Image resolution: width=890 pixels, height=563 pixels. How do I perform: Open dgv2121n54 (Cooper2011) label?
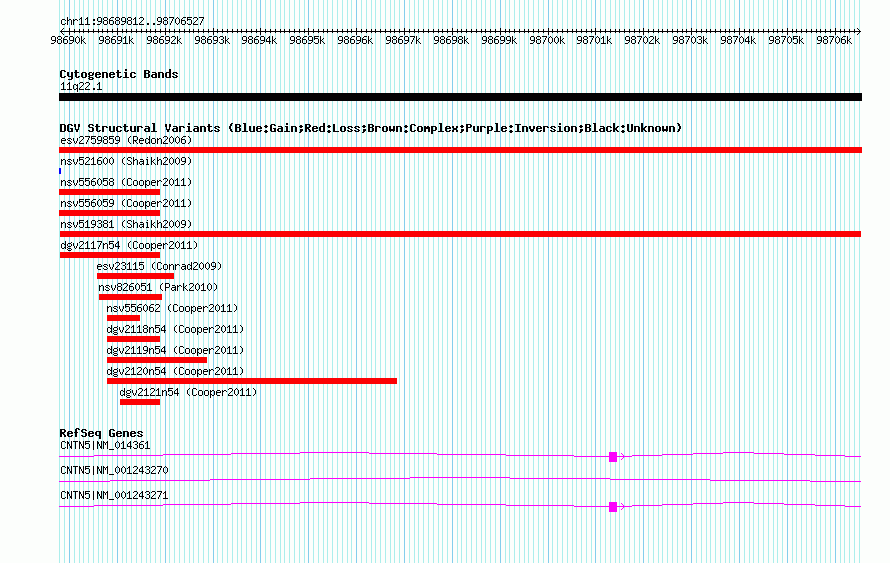click(188, 392)
